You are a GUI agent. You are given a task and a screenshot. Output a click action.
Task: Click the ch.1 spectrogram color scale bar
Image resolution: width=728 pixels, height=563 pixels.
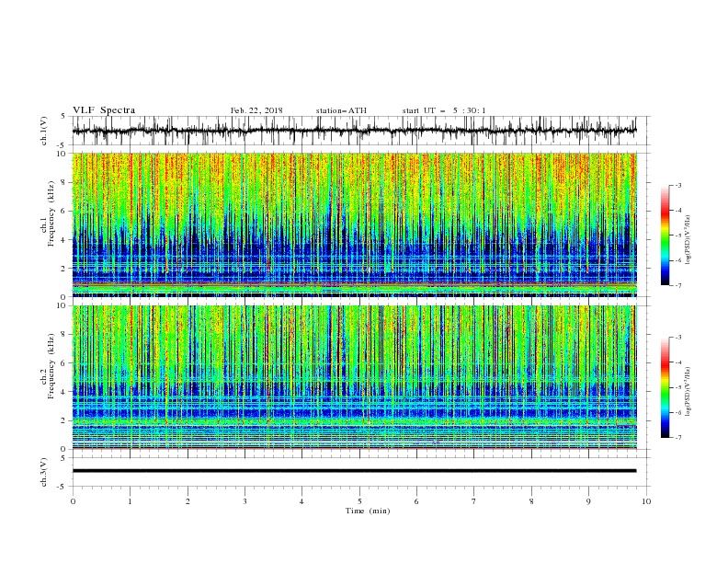click(665, 236)
